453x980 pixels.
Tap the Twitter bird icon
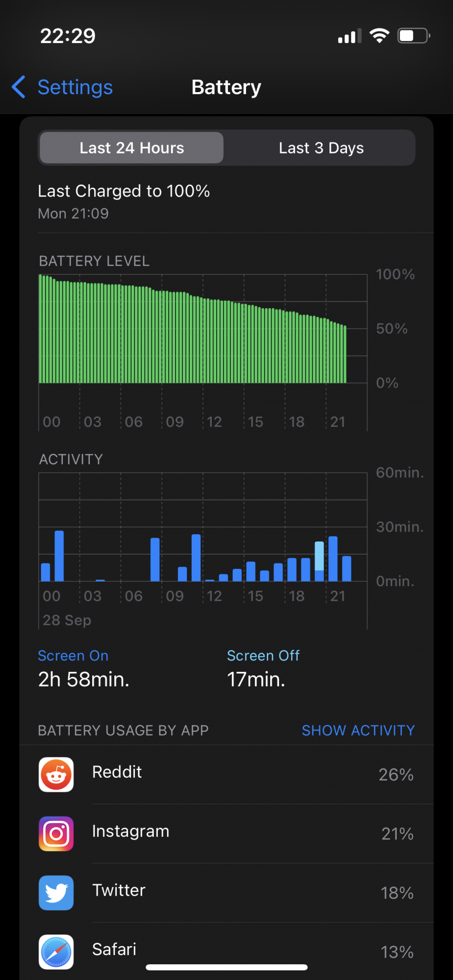[x=56, y=893]
